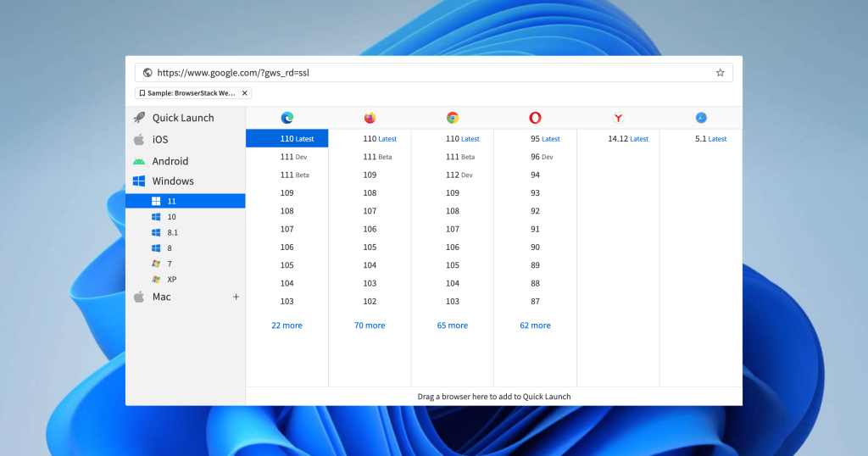The height and width of the screenshot is (456, 868).
Task: Open the iOS platform section
Action: [x=160, y=139]
